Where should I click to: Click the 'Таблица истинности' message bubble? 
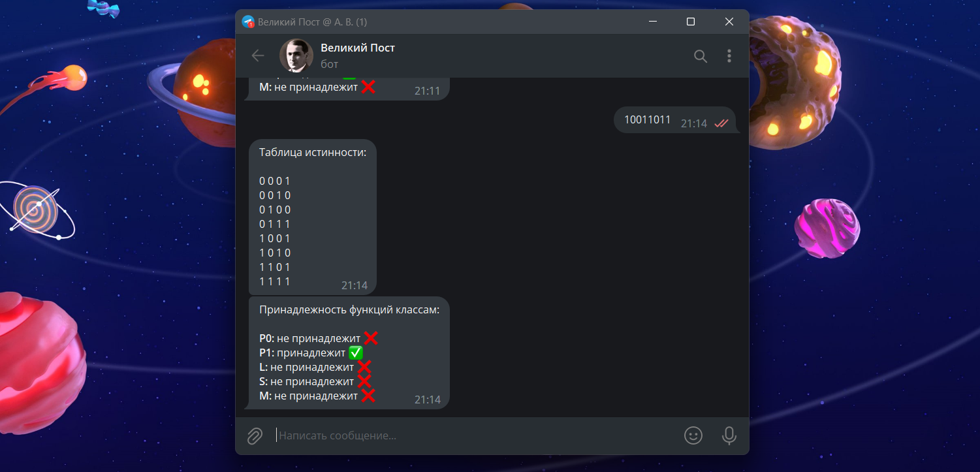313,217
